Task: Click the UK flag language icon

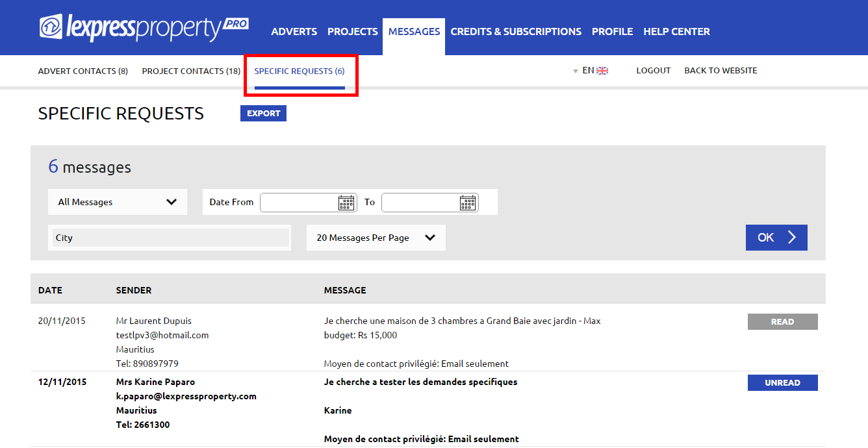Action: 602,71
